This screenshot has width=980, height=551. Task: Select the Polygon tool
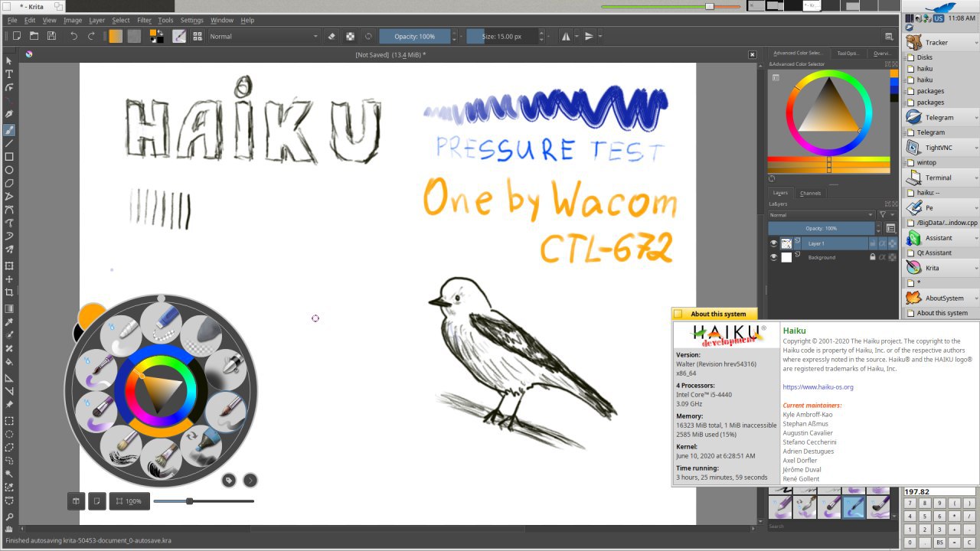click(9, 184)
